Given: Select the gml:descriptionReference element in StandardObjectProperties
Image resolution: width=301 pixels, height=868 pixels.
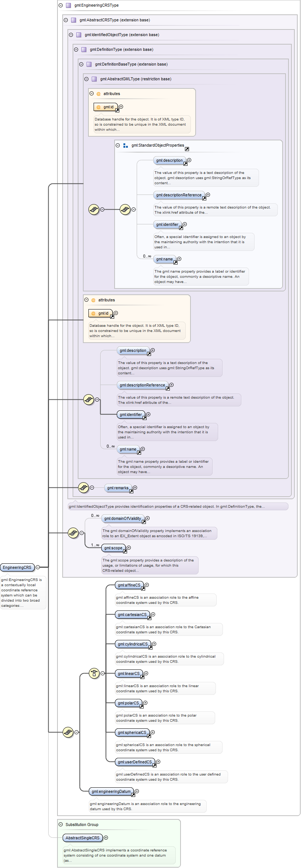Looking at the screenshot, I should 179,195.
